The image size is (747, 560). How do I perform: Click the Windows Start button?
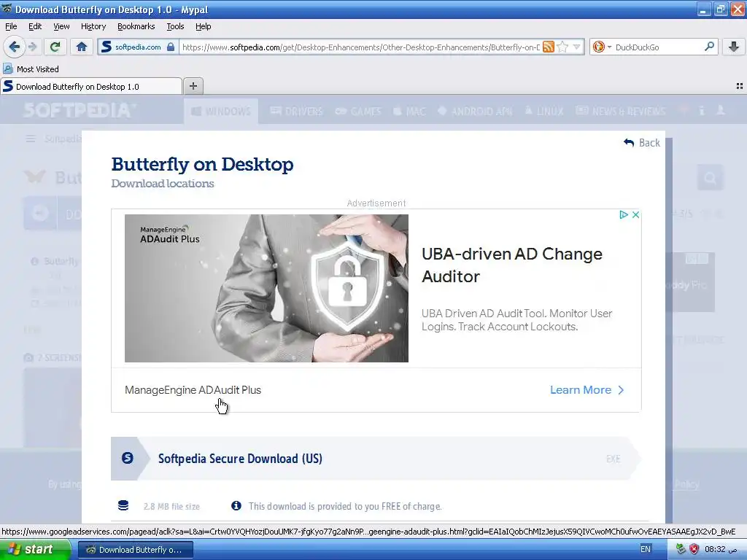pyautogui.click(x=35, y=549)
